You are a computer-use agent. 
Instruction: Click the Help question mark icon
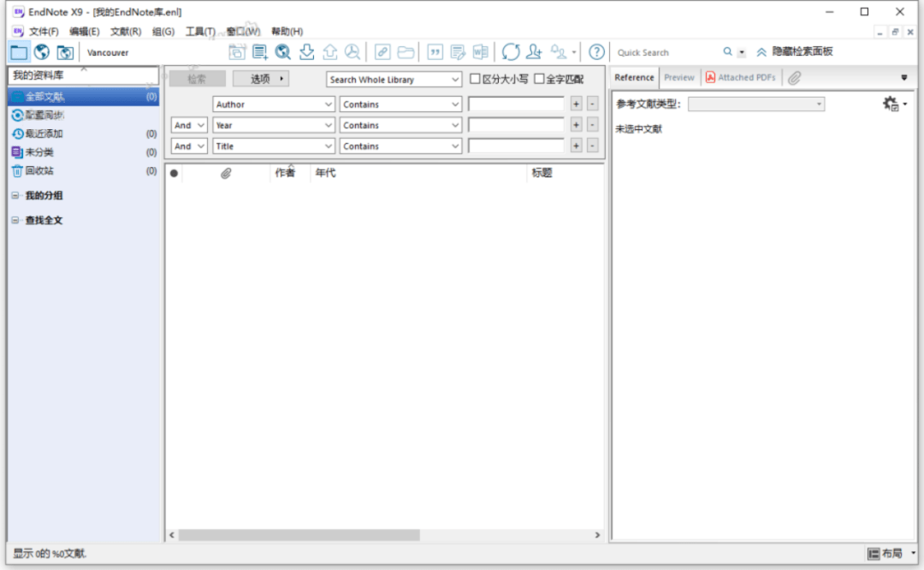596,52
